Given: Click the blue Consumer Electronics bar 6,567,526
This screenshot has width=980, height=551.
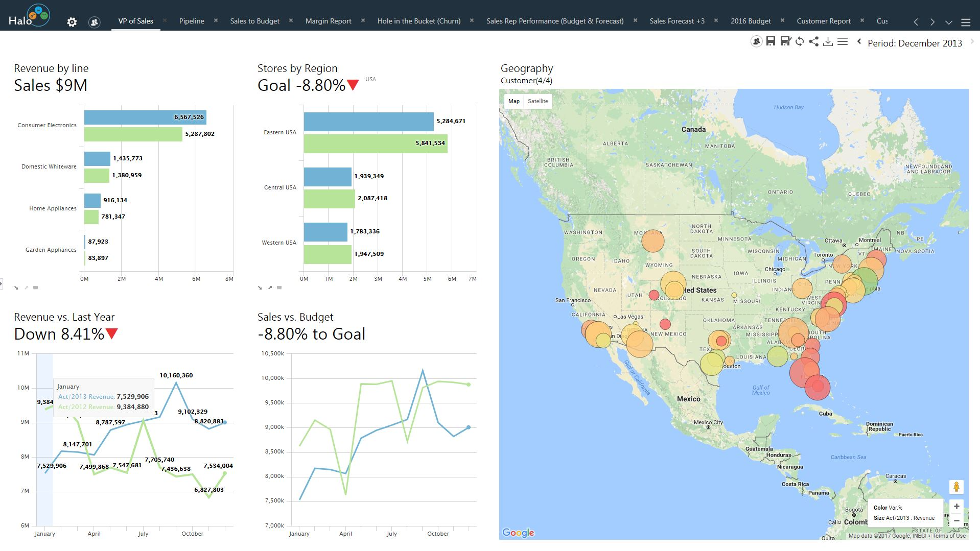Looking at the screenshot, I should click(145, 117).
